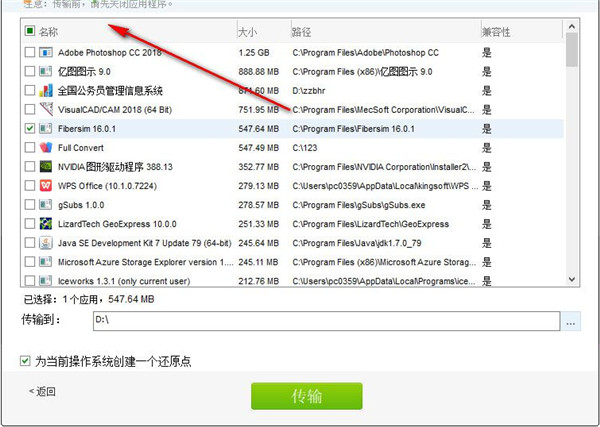Image resolution: width=600 pixels, height=427 pixels.
Task: Click the 传输到 destination path field
Action: pyautogui.click(x=326, y=321)
